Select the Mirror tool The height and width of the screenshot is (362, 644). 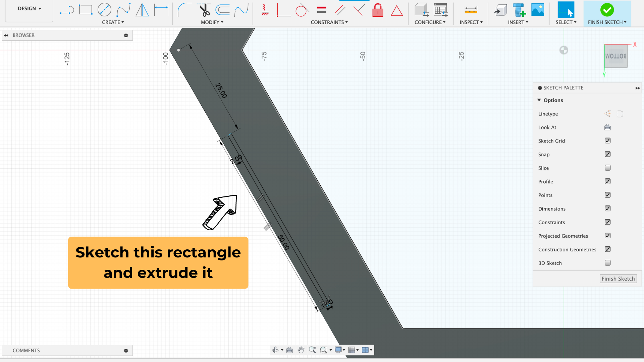pos(142,10)
